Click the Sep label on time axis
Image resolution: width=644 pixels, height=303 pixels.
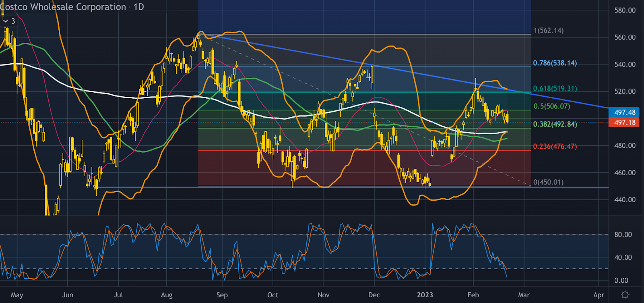click(x=222, y=295)
